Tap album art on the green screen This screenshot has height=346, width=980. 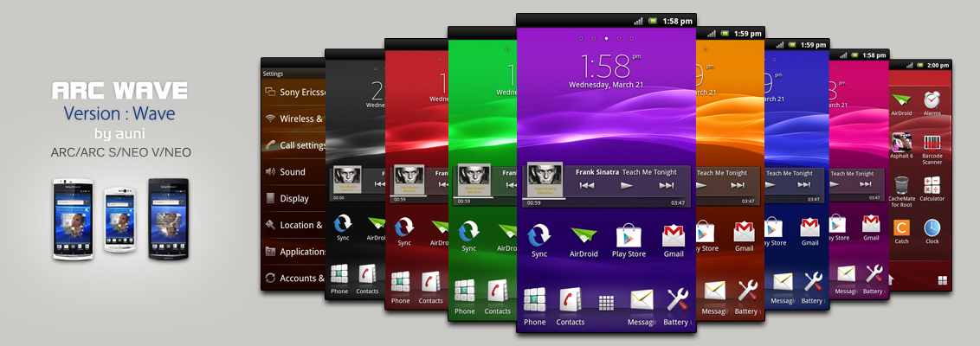coord(474,180)
